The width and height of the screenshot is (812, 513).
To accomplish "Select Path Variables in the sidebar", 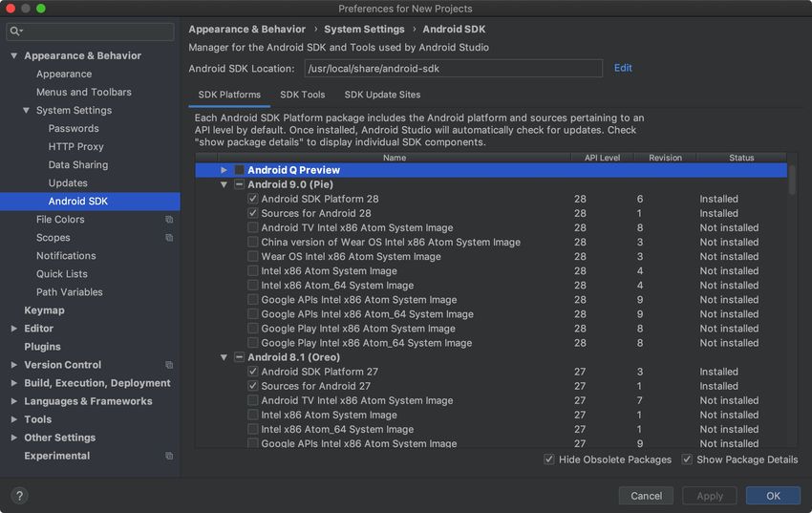I will pos(70,292).
